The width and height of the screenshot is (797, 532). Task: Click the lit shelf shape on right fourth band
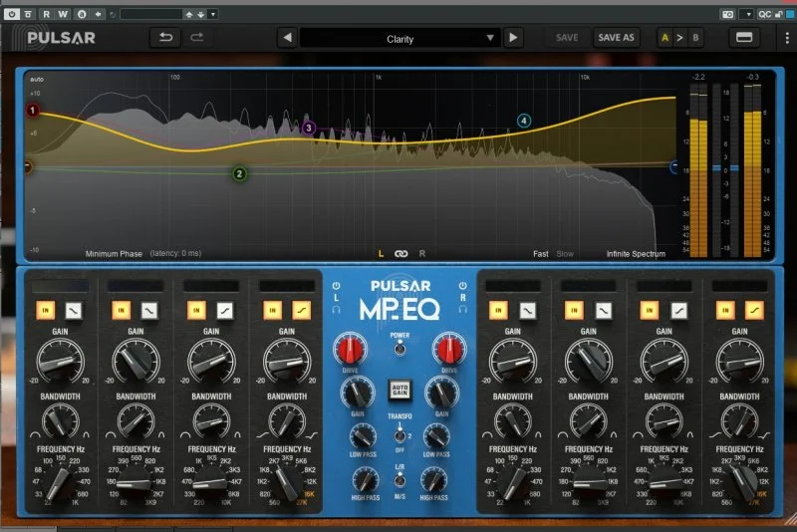point(754,310)
